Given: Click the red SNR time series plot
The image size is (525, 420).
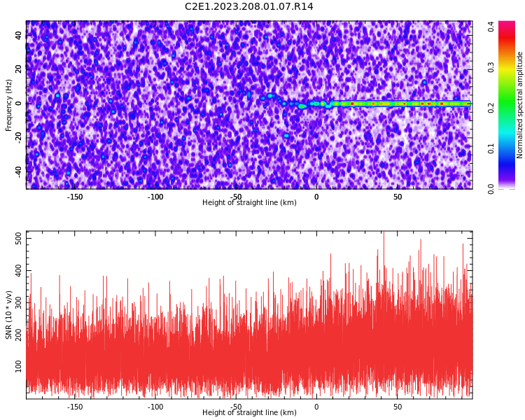Looking at the screenshot, I should (249, 315).
